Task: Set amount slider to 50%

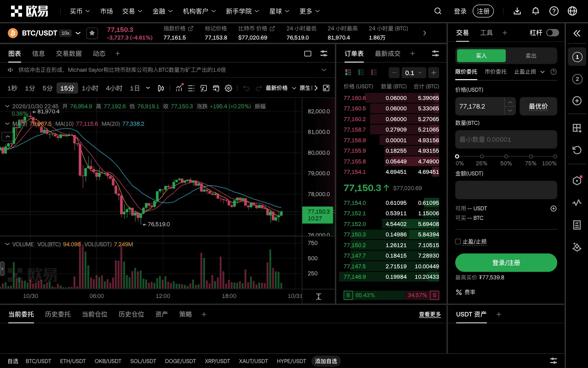Action: pyautogui.click(x=506, y=156)
